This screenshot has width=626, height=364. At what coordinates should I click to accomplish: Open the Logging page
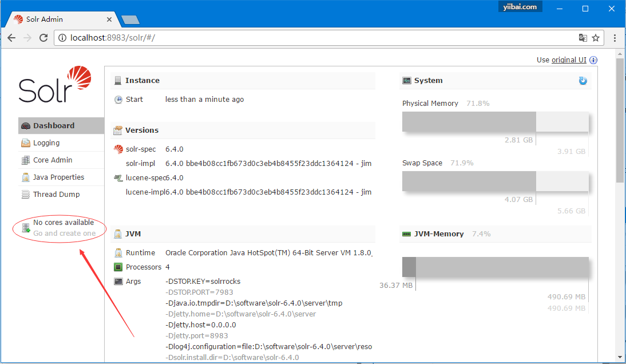pyautogui.click(x=46, y=143)
